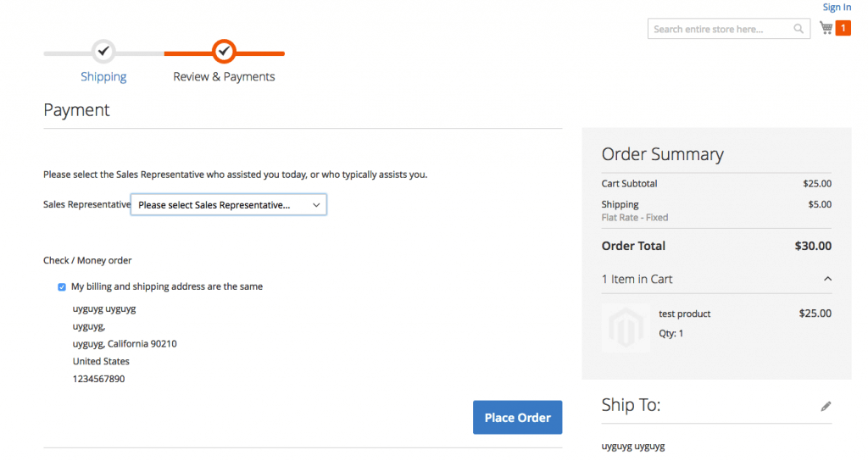868x461 pixels.
Task: Click the Review & Payments step checkmark
Action: click(224, 52)
